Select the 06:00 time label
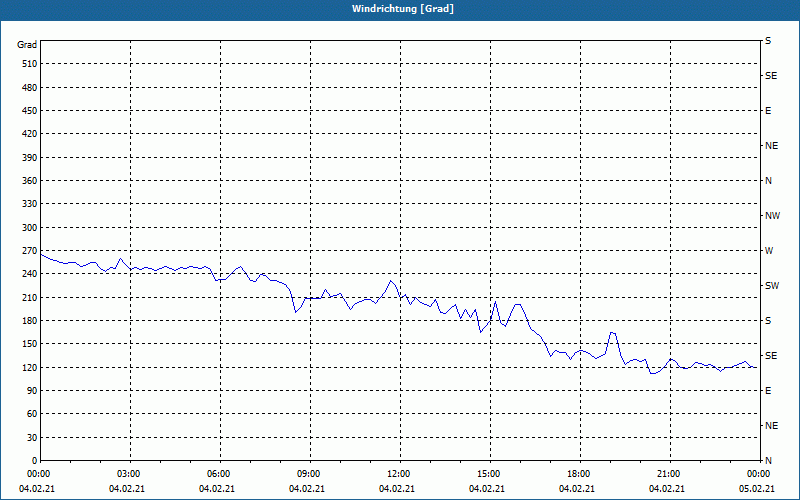The height and width of the screenshot is (500, 800). 218,474
